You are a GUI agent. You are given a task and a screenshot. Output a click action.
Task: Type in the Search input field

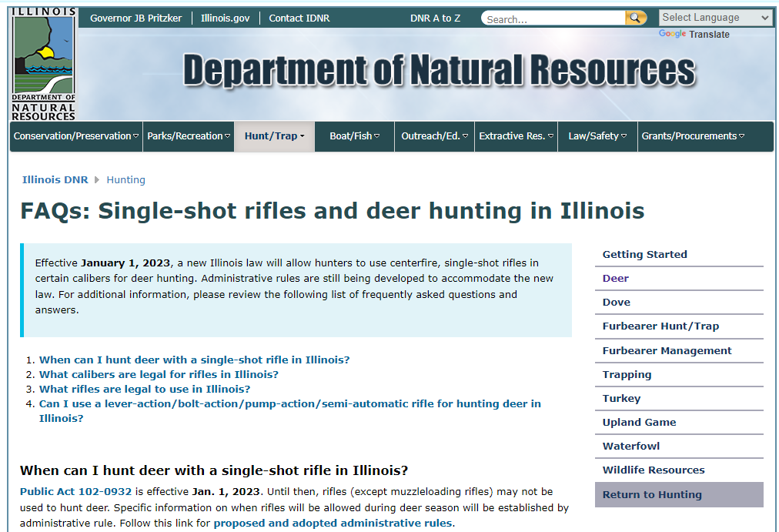click(553, 18)
